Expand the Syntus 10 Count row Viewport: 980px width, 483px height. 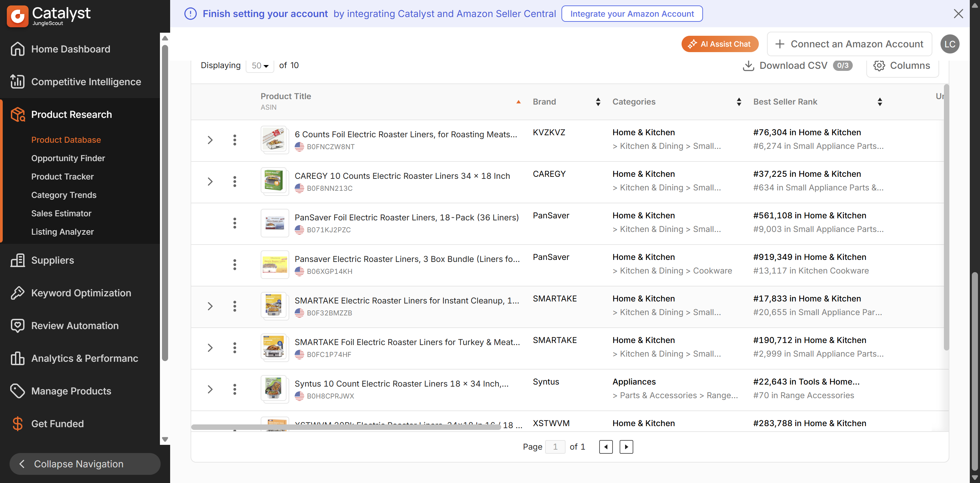(210, 389)
